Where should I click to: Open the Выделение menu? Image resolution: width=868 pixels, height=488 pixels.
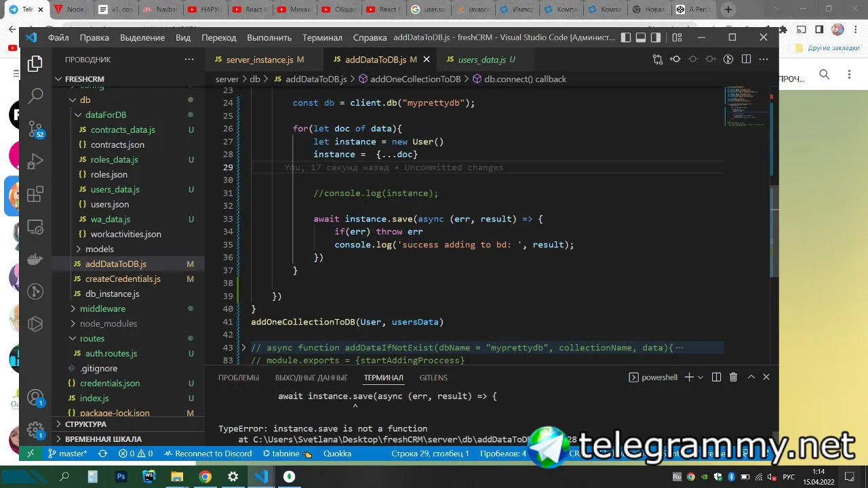(142, 38)
